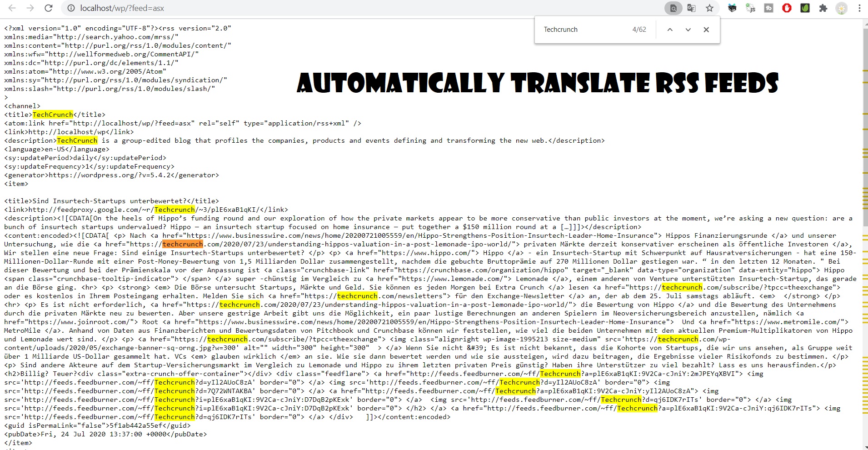868x450 pixels.
Task: Go back to the previous page
Action: [12, 8]
